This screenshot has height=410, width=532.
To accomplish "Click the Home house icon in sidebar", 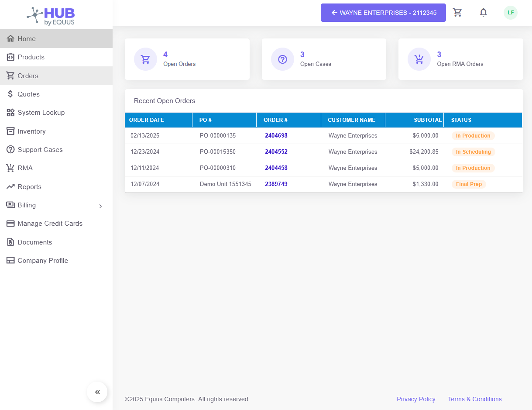I will point(10,39).
